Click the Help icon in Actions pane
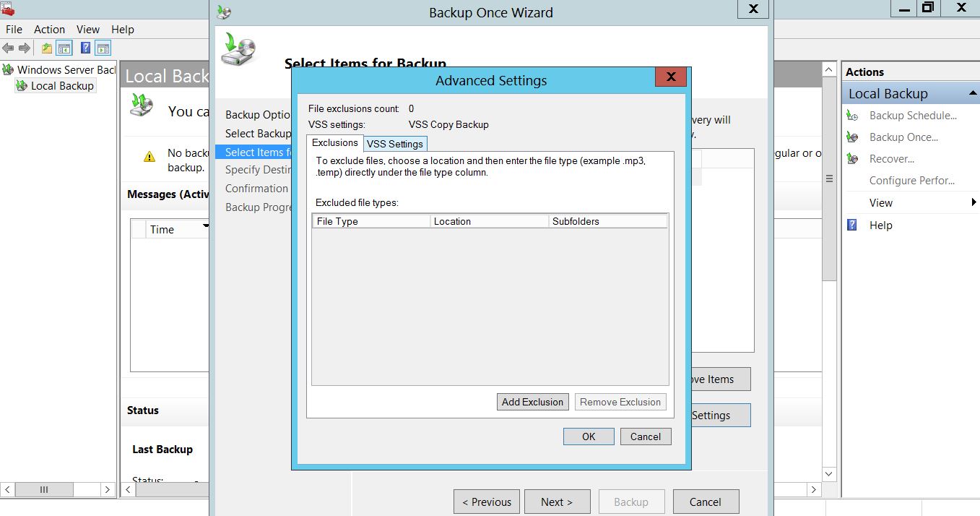The image size is (980, 516). tap(853, 225)
